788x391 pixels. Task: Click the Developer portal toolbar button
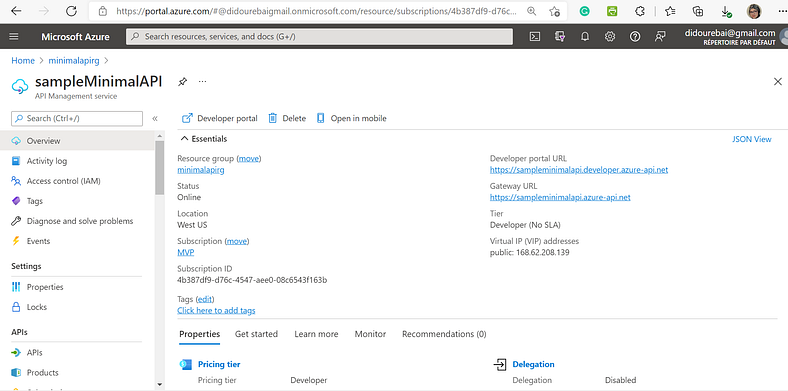[219, 119]
